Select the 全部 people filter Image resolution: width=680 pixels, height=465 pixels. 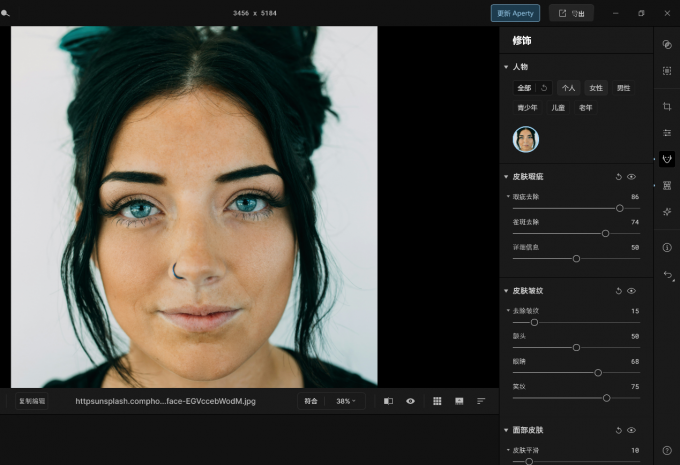tap(524, 88)
